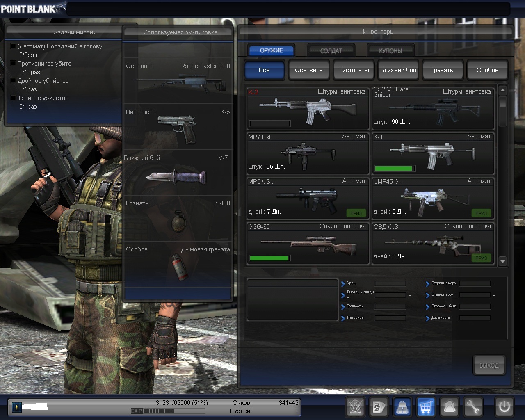This screenshot has width=525, height=420.
Task: Filter inventory by Пистолеты
Action: point(354,70)
